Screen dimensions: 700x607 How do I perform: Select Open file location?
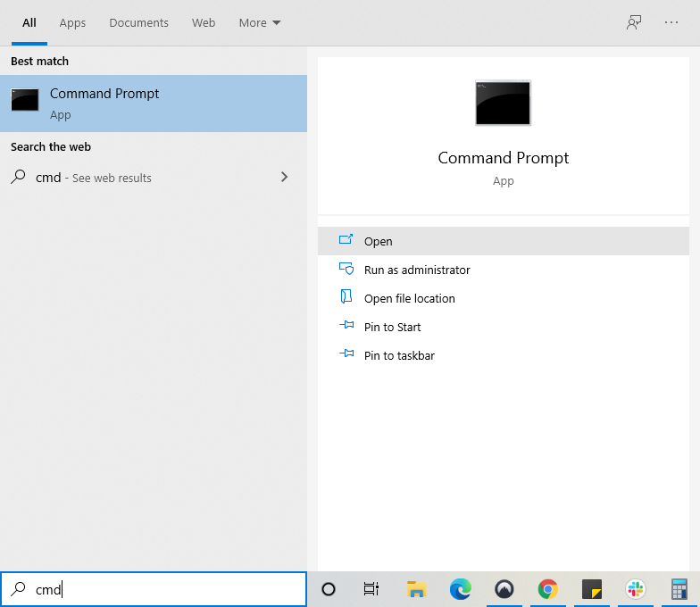pyautogui.click(x=409, y=298)
